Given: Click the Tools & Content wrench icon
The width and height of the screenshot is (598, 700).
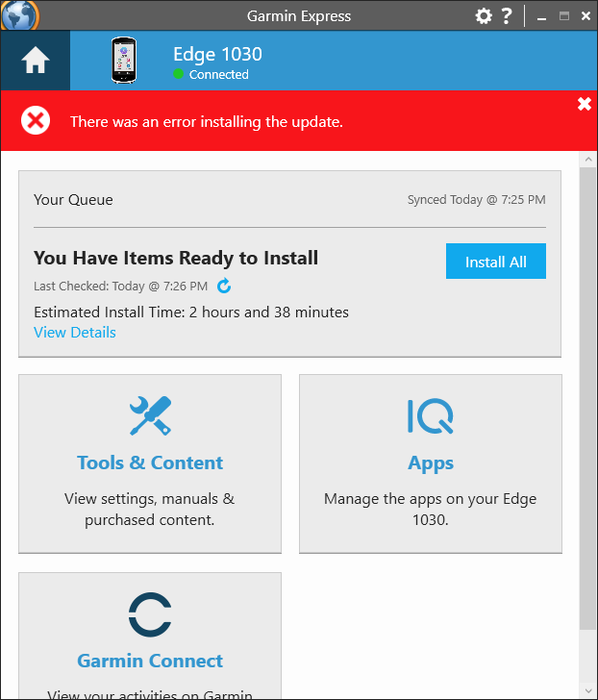Looking at the screenshot, I should [150, 415].
